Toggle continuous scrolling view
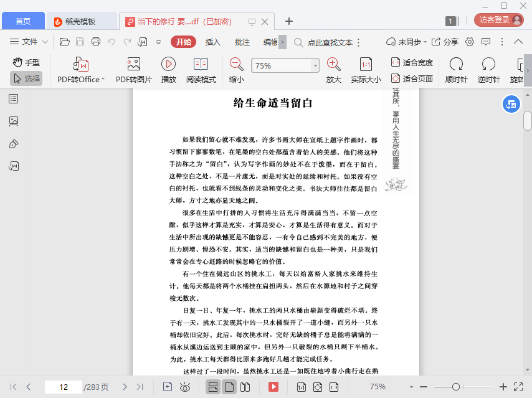The height and width of the screenshot is (398, 532). click(213, 387)
